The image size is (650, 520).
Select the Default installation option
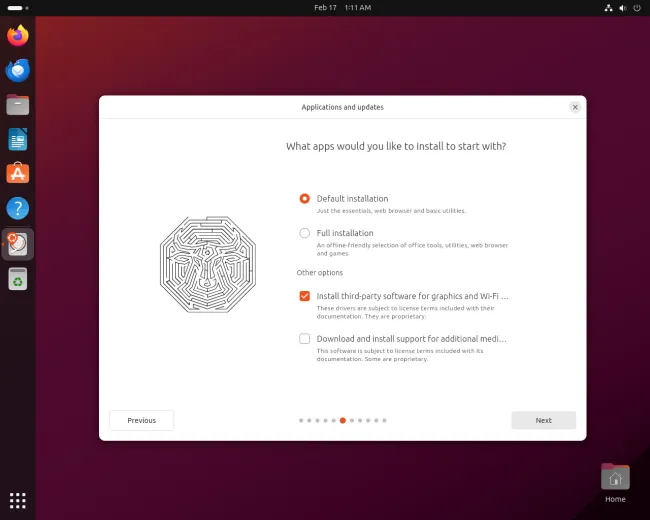[305, 199]
